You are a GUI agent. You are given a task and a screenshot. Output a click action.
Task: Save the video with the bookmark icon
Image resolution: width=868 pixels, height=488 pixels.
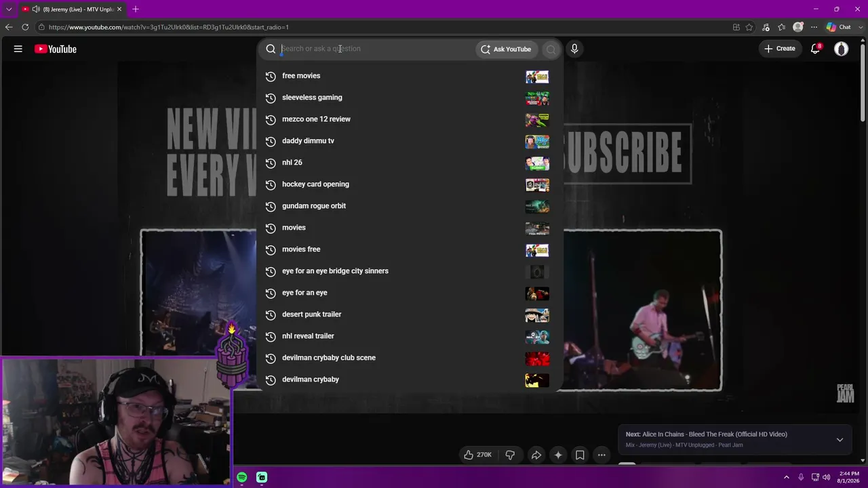click(580, 455)
